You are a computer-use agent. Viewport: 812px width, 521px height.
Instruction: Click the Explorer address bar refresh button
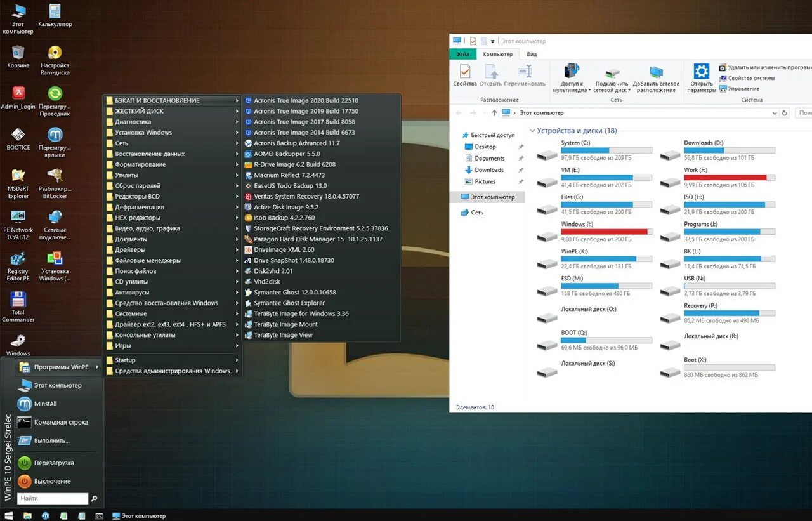click(785, 113)
